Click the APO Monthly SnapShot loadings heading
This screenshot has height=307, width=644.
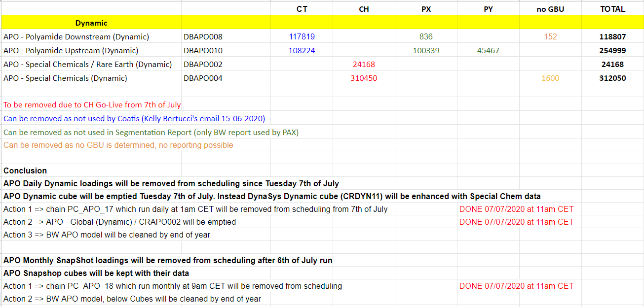(x=168, y=260)
